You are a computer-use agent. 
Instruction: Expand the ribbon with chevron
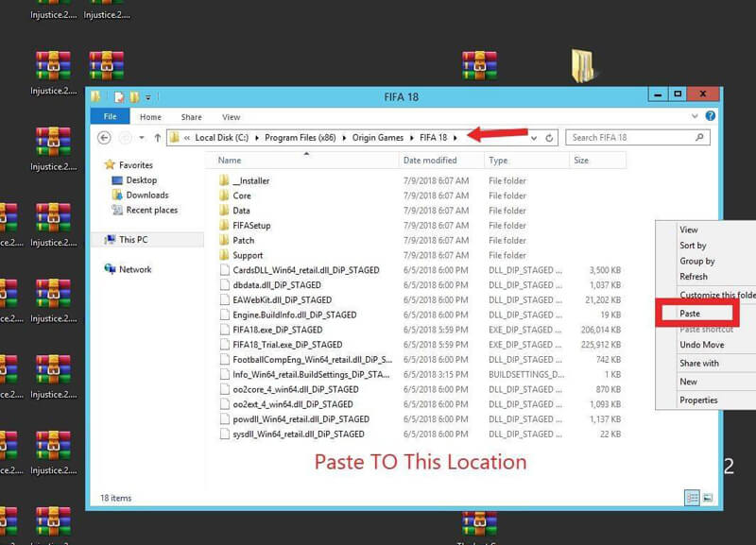pyautogui.click(x=695, y=115)
